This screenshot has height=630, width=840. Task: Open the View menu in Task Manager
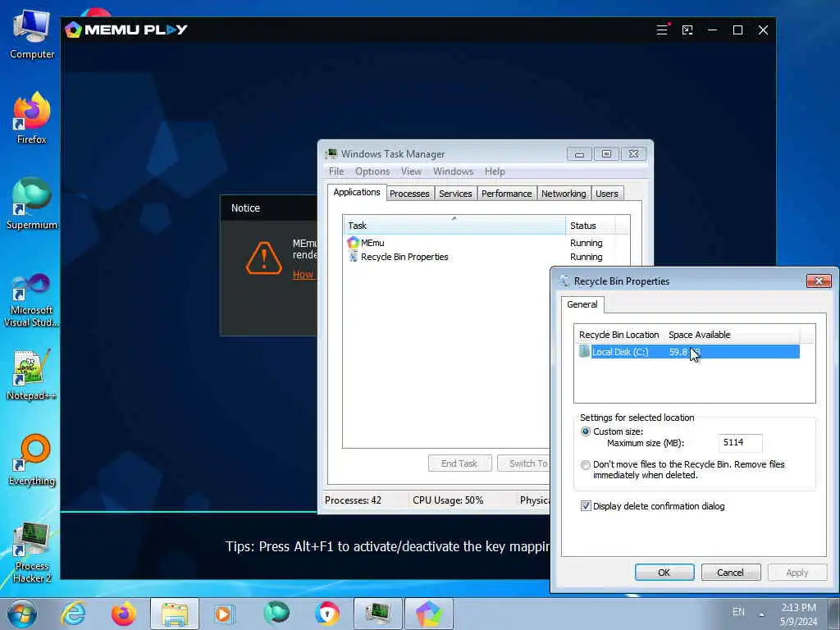pos(411,171)
